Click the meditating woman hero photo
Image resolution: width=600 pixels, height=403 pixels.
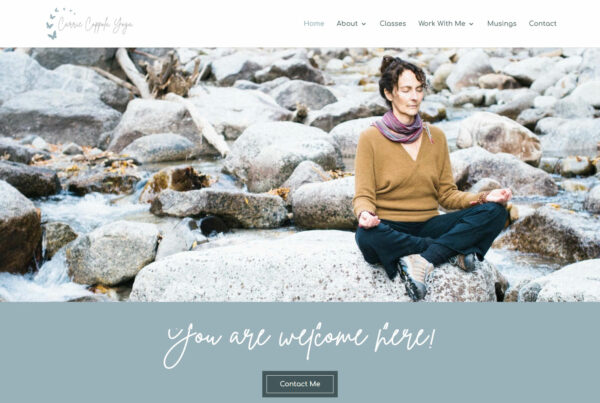tap(300, 175)
